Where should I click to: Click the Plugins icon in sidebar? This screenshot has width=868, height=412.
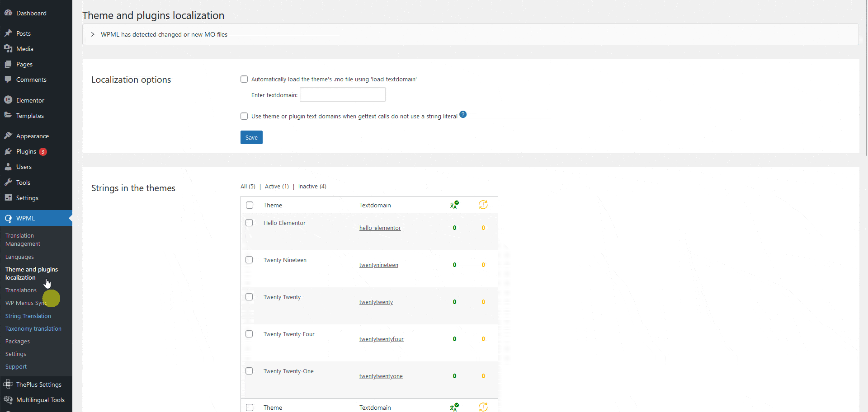pos(8,151)
